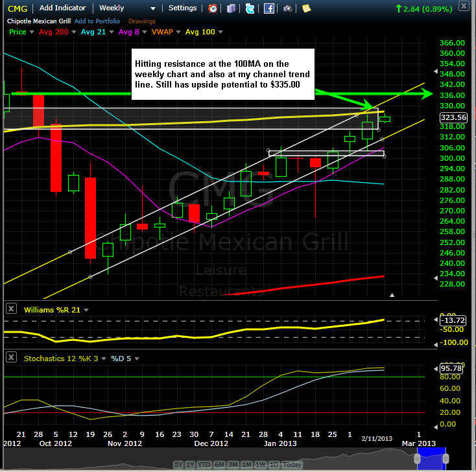The image size is (476, 472).
Task: Click the 336.00 price axis label
Action: coord(452,95)
